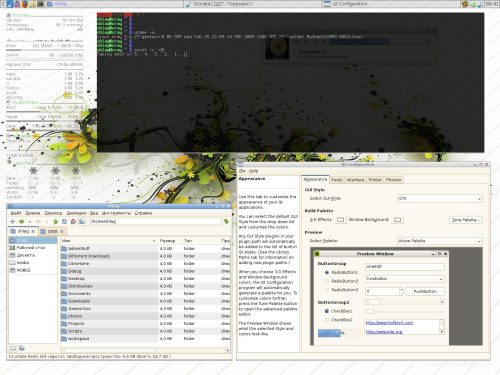
Task: Switch to the Fonts tab
Action: point(337,180)
